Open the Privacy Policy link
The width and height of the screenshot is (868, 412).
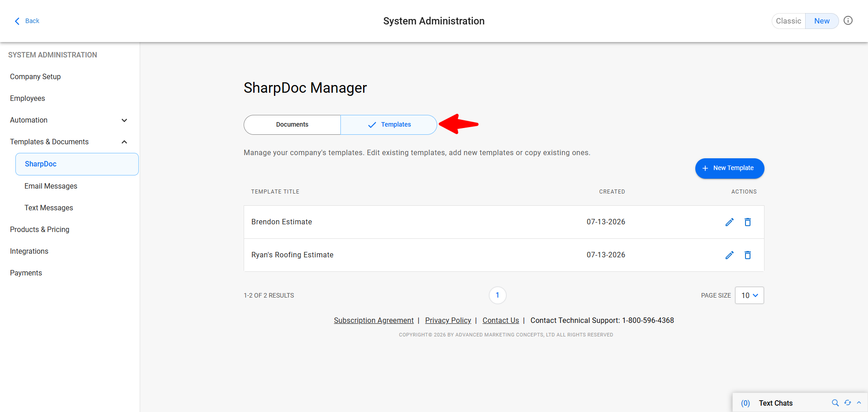[448, 321]
